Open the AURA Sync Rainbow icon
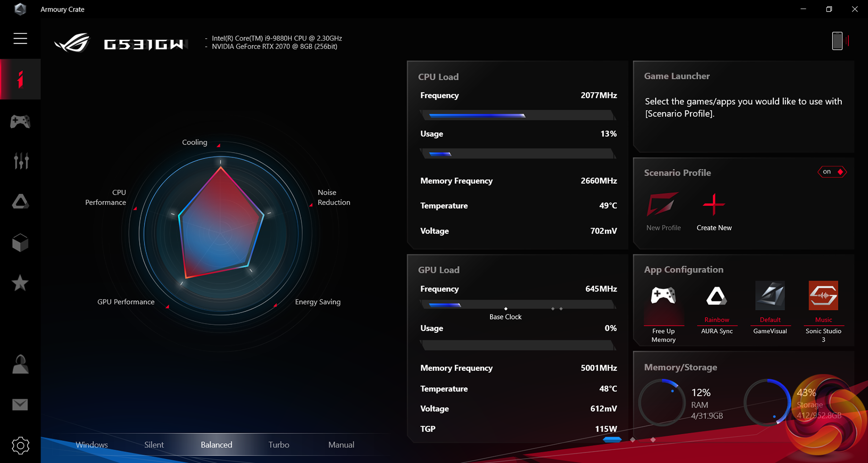868x463 pixels. pos(716,296)
